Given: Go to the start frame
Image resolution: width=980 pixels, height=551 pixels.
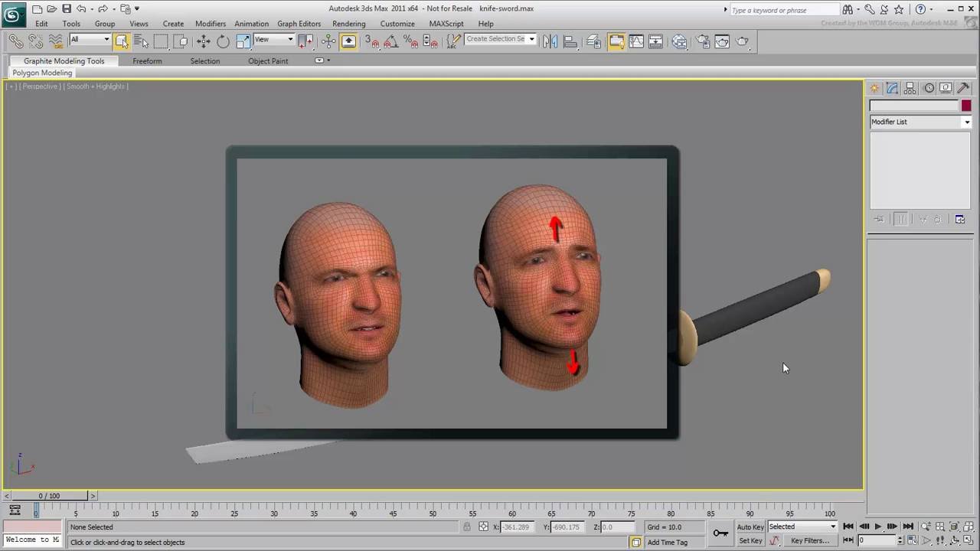Looking at the screenshot, I should (848, 527).
